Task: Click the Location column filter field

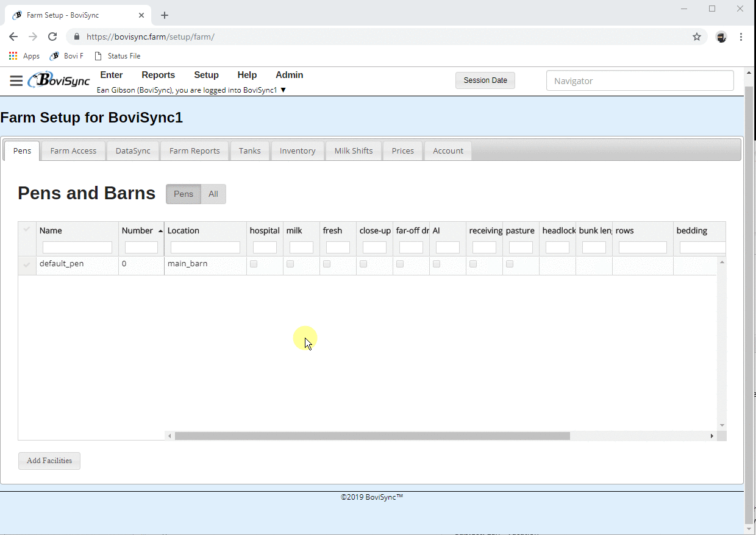Action: (x=205, y=247)
